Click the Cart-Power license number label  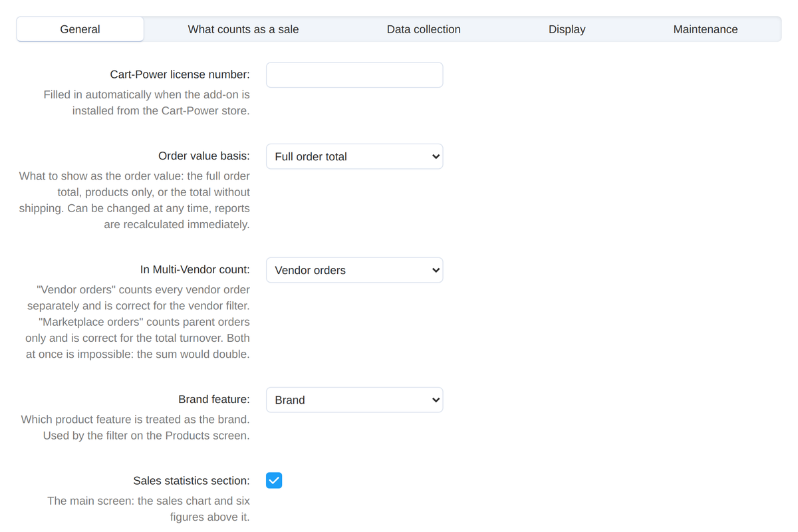pos(180,75)
